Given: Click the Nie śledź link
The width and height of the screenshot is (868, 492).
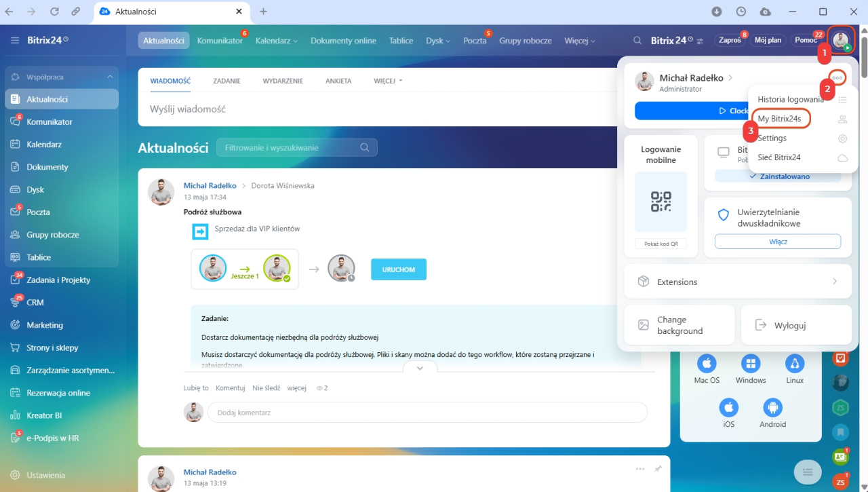Looking at the screenshot, I should click(267, 388).
